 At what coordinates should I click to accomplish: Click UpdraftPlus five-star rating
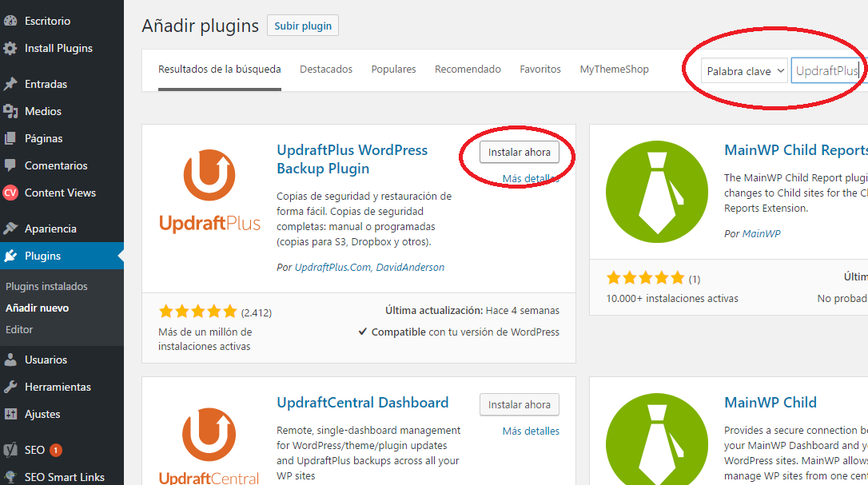[197, 312]
